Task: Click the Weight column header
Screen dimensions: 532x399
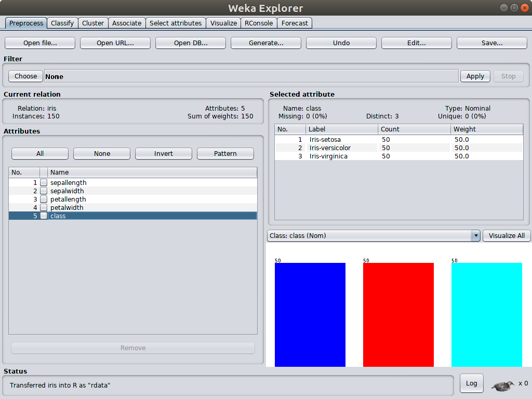Action: pyautogui.click(x=486, y=129)
